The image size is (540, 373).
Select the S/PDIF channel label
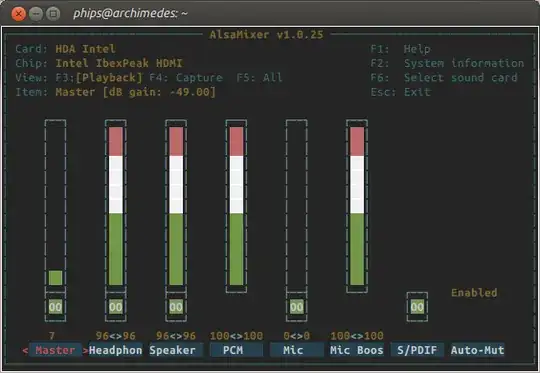click(x=417, y=350)
